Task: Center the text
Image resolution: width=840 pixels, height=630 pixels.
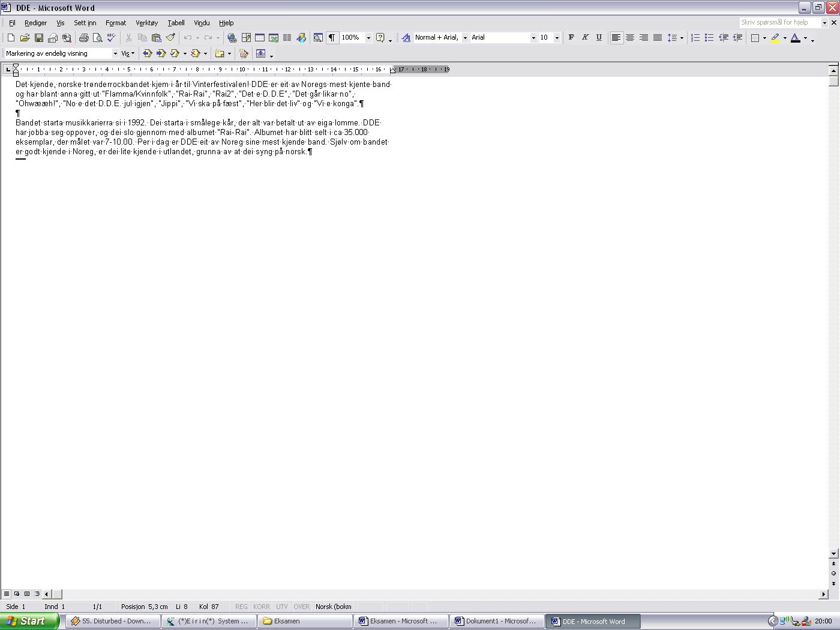Action: [x=630, y=38]
